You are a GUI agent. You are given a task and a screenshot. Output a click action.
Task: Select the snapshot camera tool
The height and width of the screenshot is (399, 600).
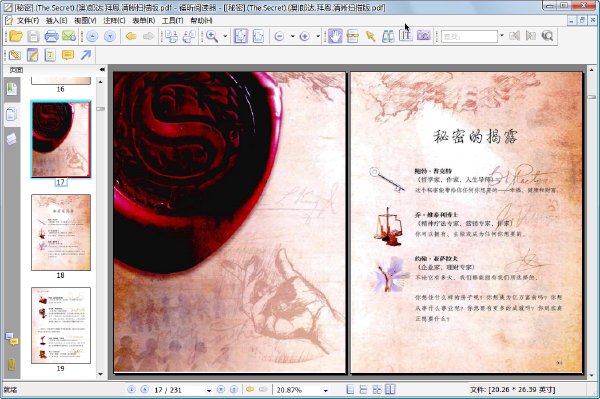pos(424,36)
